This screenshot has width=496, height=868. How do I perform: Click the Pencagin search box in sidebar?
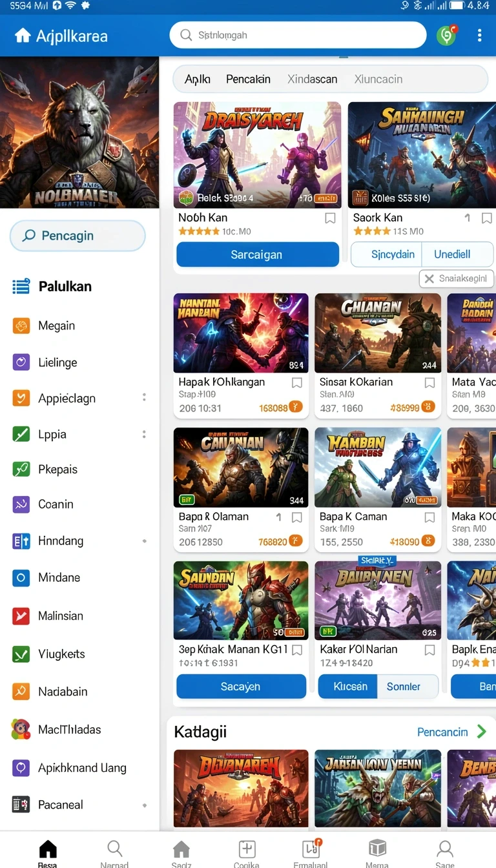pyautogui.click(x=77, y=236)
